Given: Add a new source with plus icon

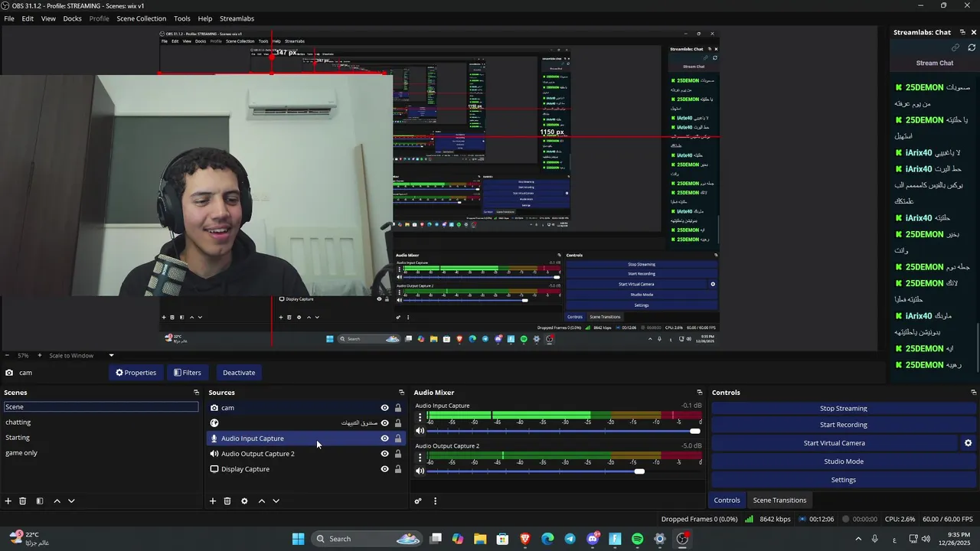Looking at the screenshot, I should tap(213, 501).
